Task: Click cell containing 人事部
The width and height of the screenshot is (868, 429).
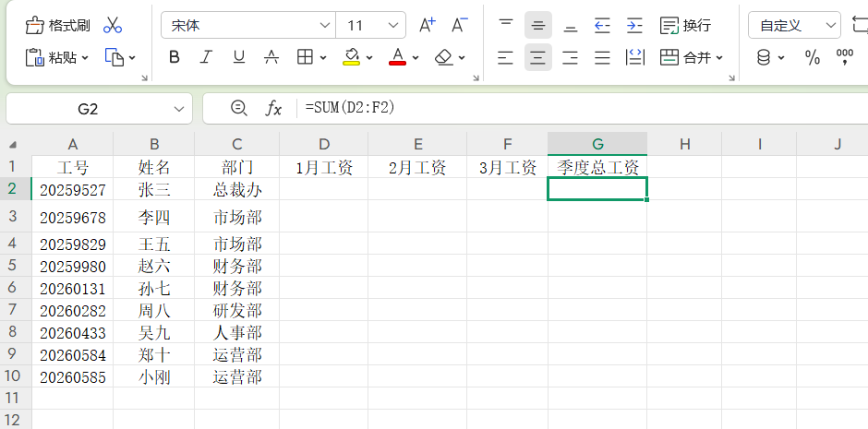Action: (237, 332)
